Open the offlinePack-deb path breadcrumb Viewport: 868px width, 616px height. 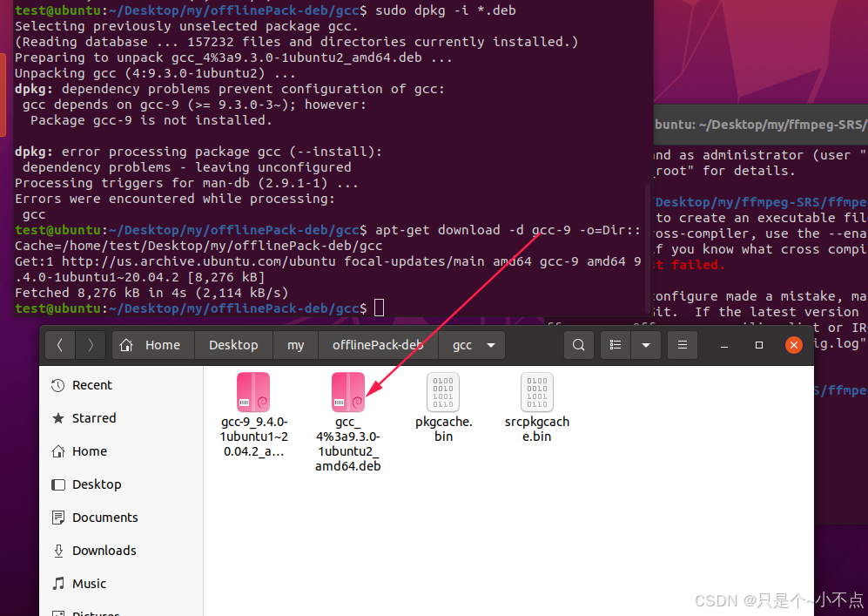pos(378,345)
